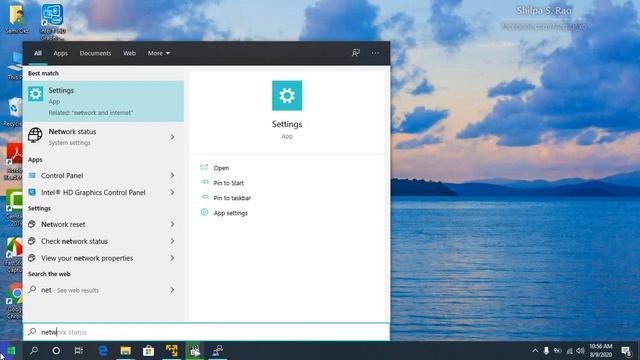Click the volume speaker tray icon
The width and height of the screenshot is (640, 360).
(x=581, y=351)
